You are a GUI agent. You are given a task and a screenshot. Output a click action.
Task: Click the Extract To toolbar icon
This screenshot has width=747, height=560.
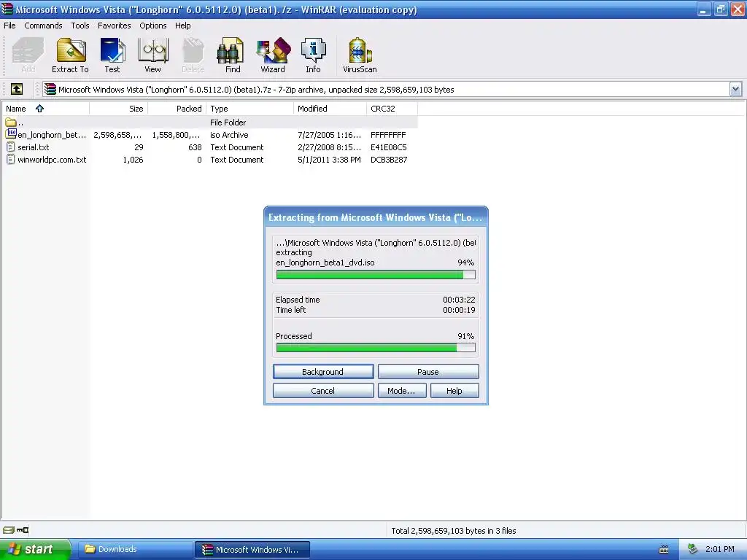click(x=71, y=51)
